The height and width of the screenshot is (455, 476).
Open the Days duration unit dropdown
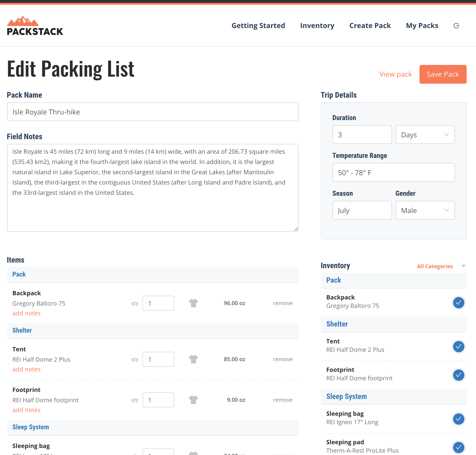pos(425,135)
